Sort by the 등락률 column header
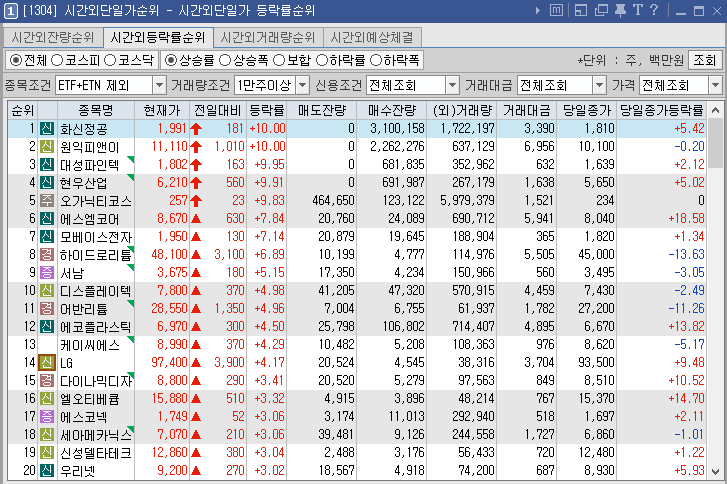This screenshot has width=727, height=484. click(267, 110)
